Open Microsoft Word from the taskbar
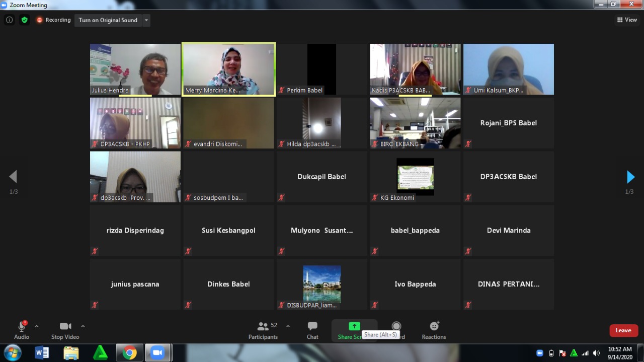Image resolution: width=644 pixels, height=362 pixels. click(42, 352)
